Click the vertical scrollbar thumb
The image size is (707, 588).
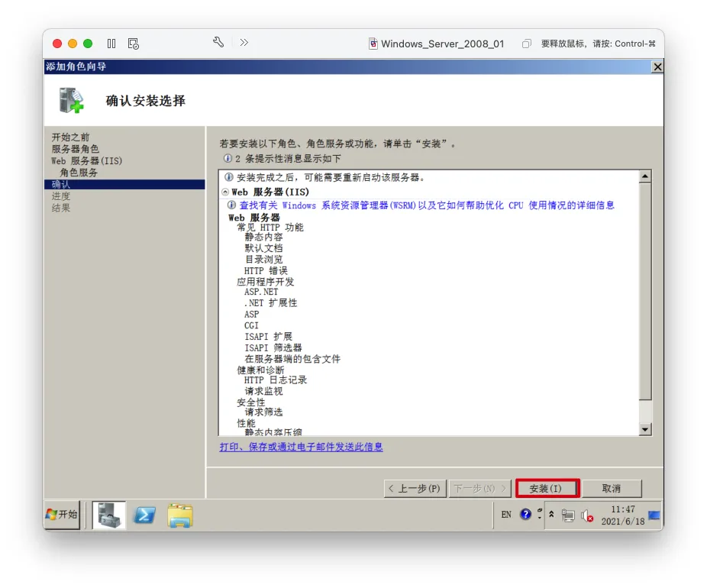pyautogui.click(x=645, y=291)
